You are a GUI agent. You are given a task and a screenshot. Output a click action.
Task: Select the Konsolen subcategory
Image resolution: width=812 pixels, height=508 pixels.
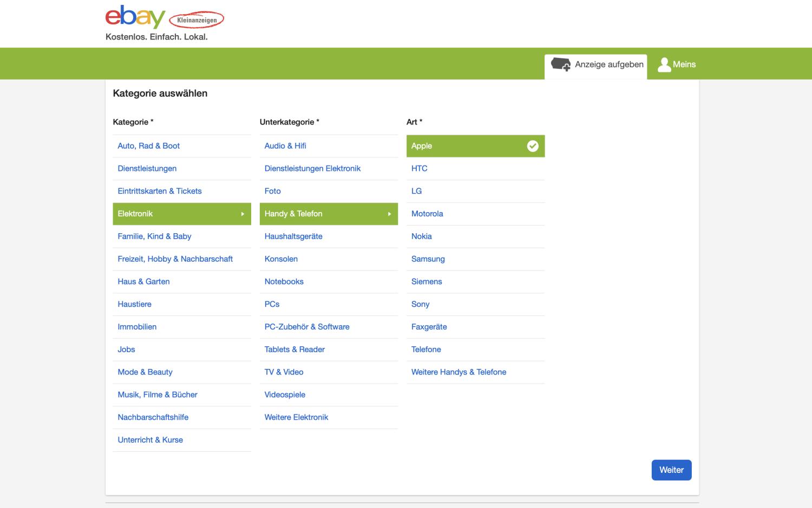point(329,259)
